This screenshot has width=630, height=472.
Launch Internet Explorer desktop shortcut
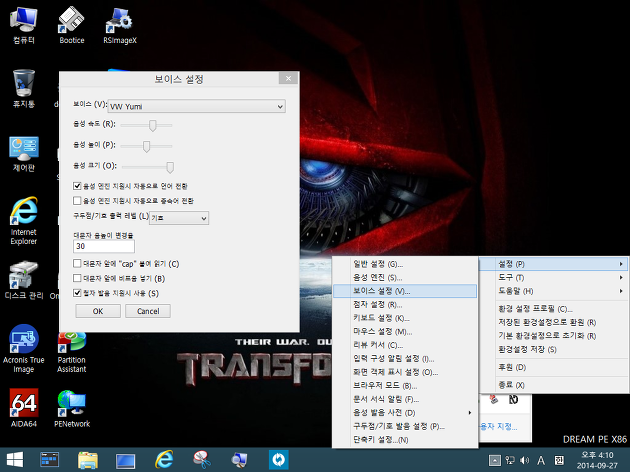(x=24, y=221)
